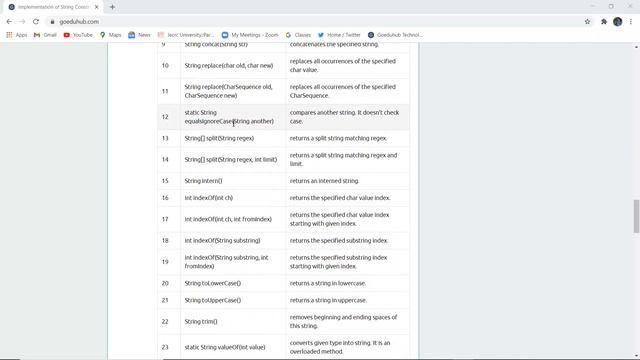Select 'String replace(CharSequence old, CharSequence new)' cell

(x=233, y=91)
